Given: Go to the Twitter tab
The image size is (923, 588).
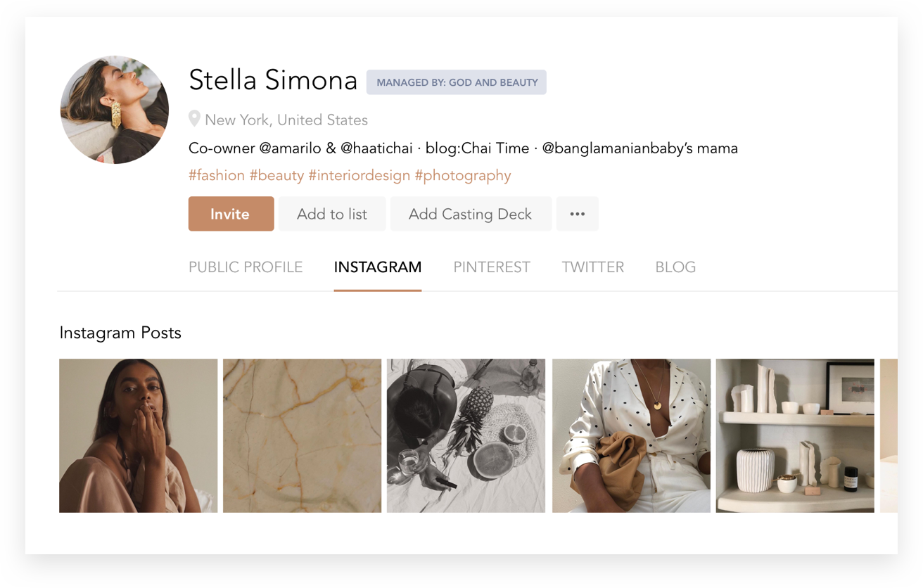Looking at the screenshot, I should click(x=593, y=267).
